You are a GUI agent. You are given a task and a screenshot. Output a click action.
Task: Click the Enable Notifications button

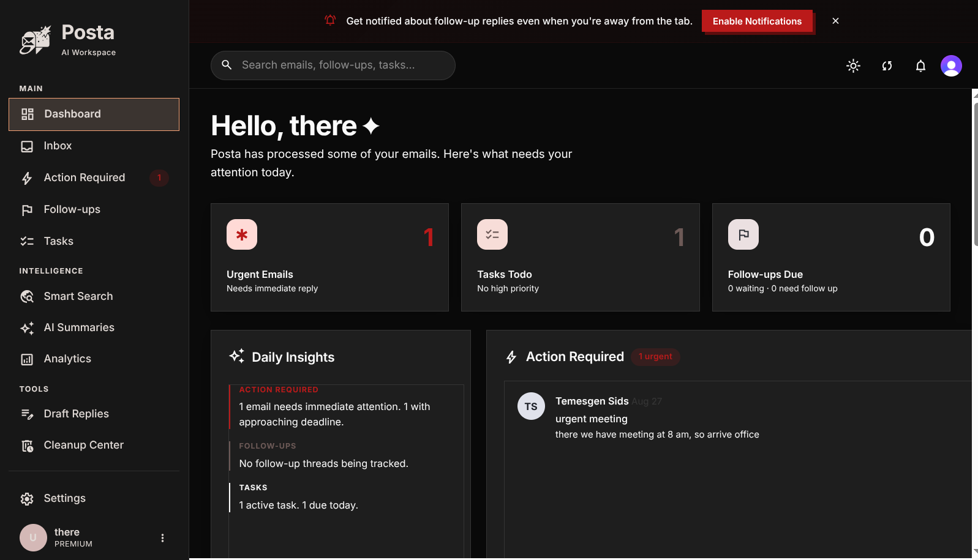(757, 21)
